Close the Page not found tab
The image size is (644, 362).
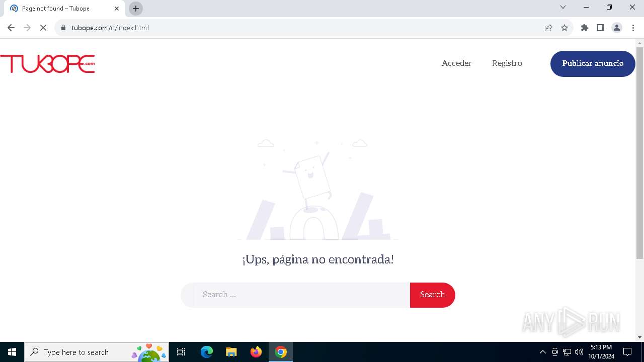tap(117, 9)
